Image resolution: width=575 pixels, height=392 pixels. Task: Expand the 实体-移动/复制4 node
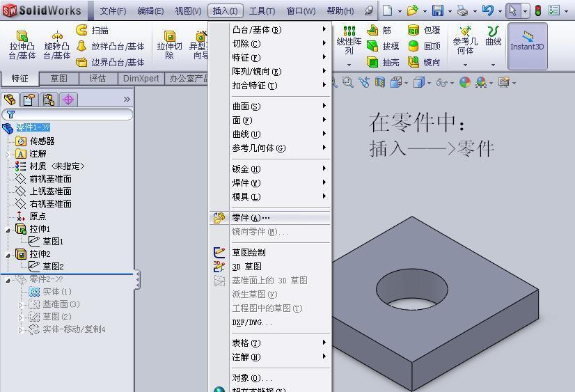click(x=21, y=330)
